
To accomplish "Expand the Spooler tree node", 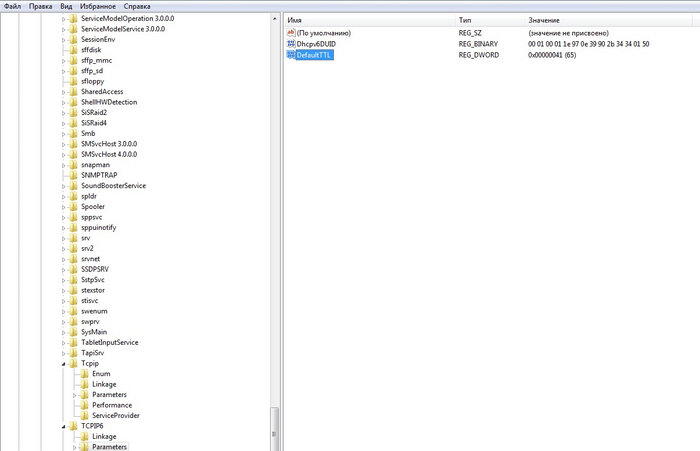I will click(x=63, y=207).
